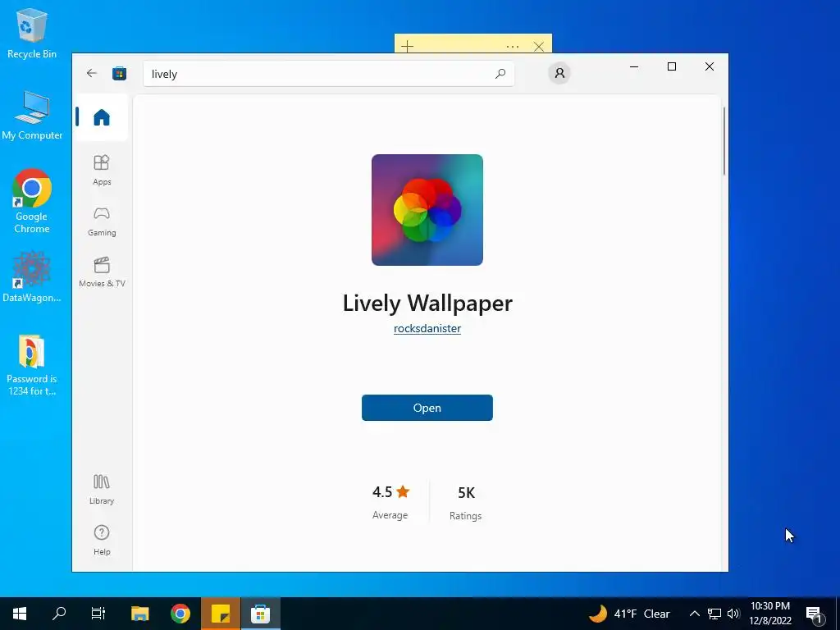
Task: Show hidden system tray icons
Action: click(x=694, y=614)
